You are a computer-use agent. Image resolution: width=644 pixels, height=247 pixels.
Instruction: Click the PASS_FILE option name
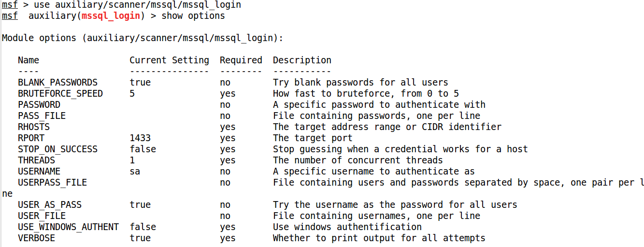coord(42,116)
